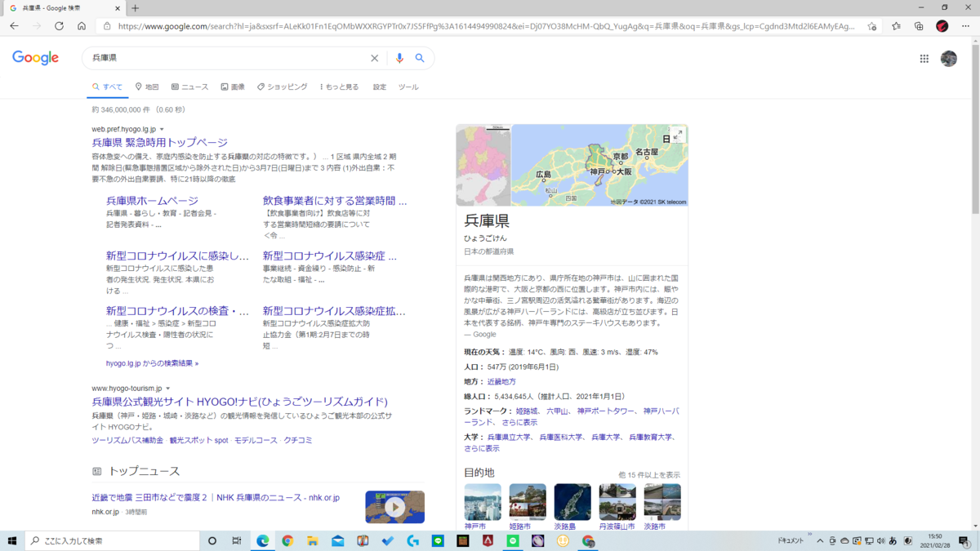Click the browser address bar URL

486,26
